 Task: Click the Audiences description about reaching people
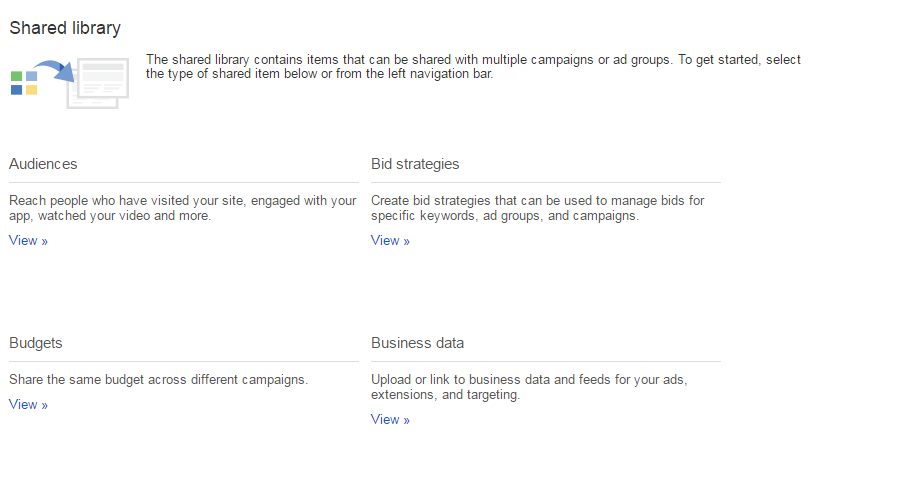[x=182, y=208]
